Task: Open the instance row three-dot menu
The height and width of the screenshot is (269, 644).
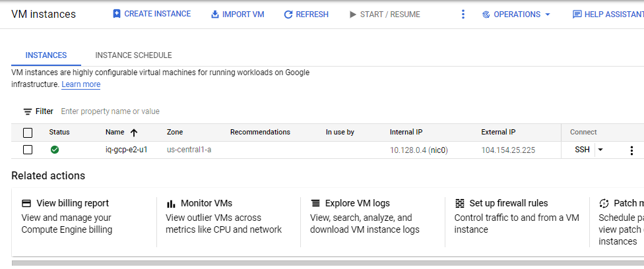Action: (x=631, y=151)
